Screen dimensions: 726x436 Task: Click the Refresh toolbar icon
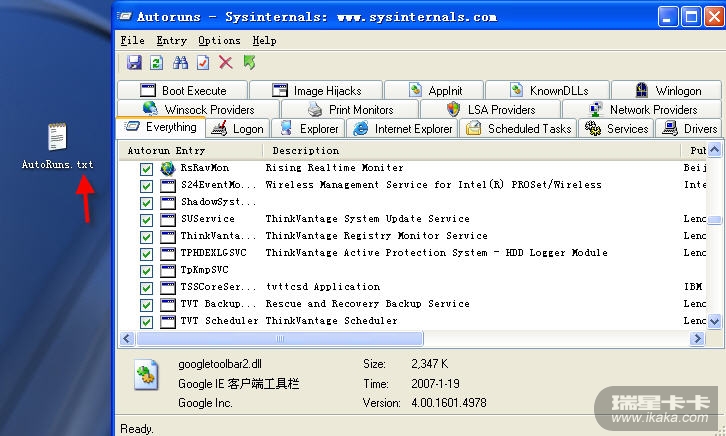tap(156, 62)
